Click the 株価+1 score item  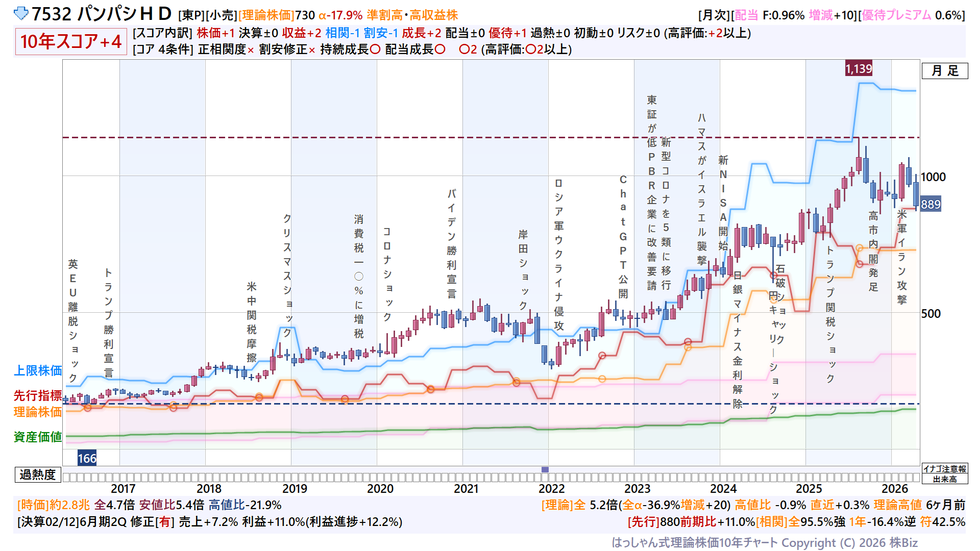coord(216,33)
